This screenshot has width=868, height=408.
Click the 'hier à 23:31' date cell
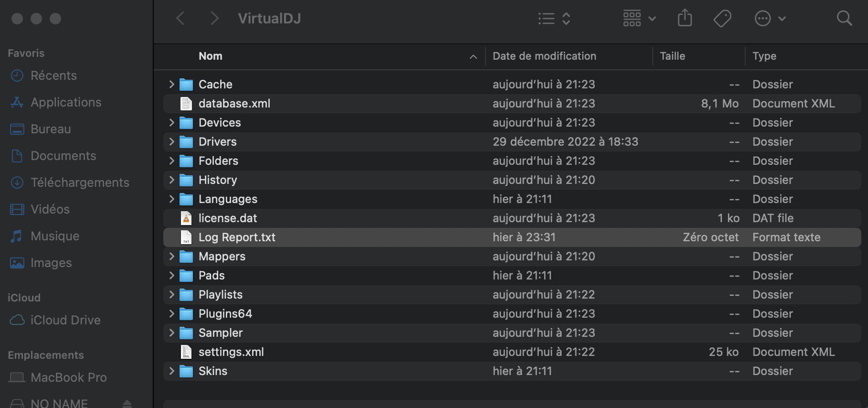tap(524, 237)
